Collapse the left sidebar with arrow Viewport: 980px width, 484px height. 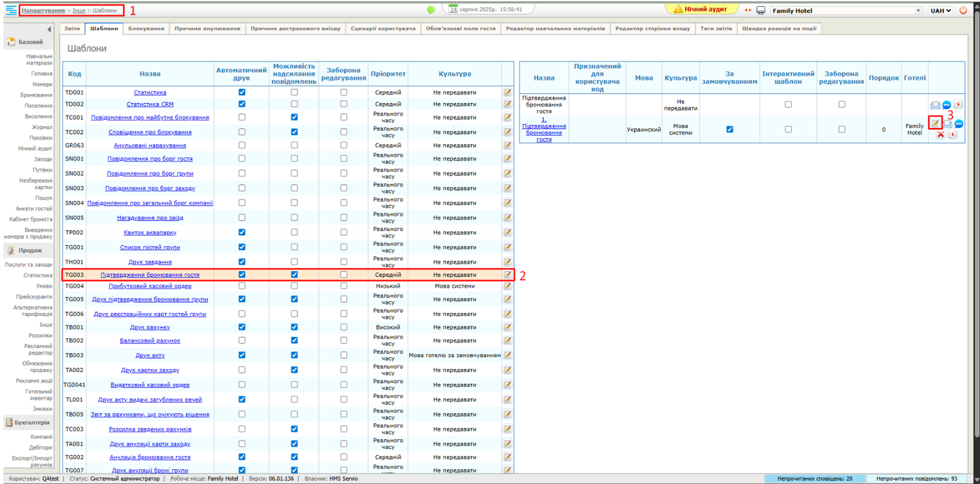point(49,29)
